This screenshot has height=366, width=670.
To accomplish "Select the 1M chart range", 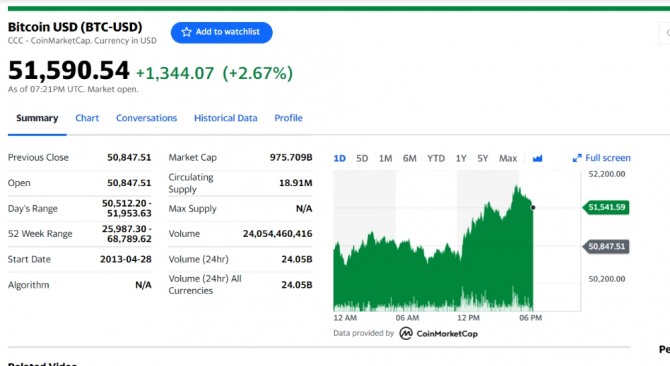I will 385,158.
